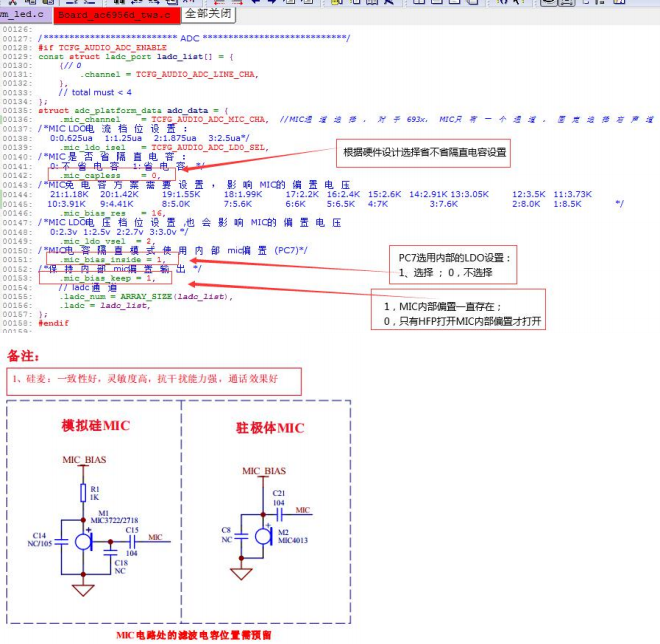Click the 'C18 NC' capacitor label
660x644 pixels.
pos(121,567)
